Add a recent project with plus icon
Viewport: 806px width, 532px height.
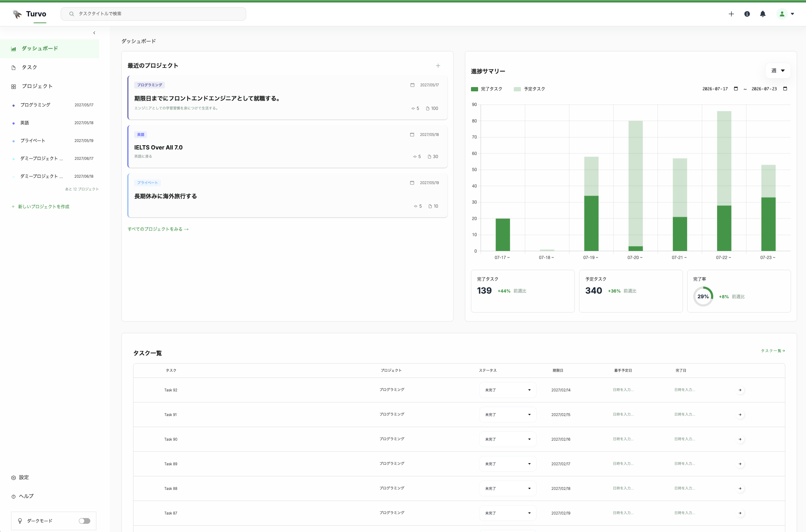[x=438, y=66]
